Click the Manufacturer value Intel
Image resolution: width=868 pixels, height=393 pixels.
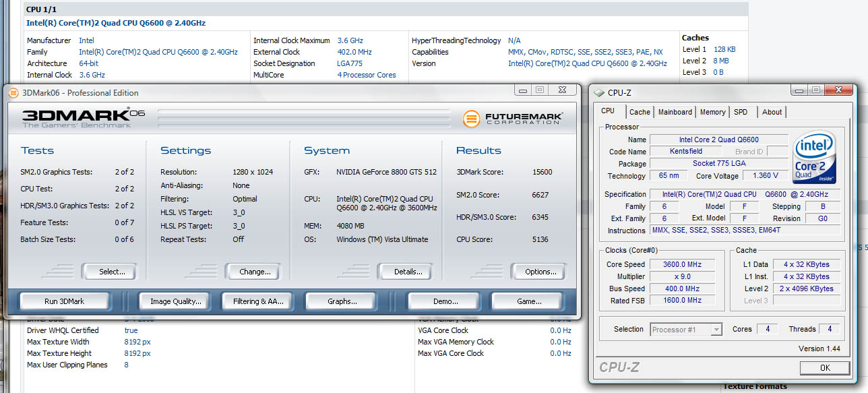point(86,40)
